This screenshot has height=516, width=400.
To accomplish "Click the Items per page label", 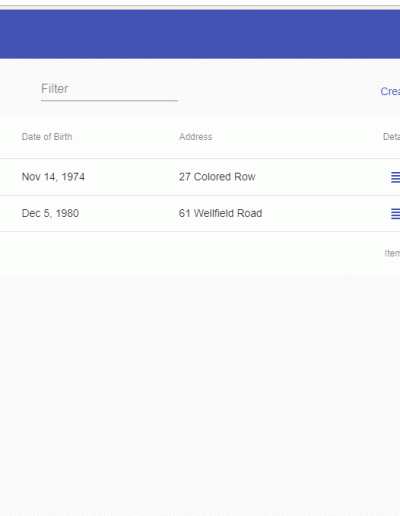I will [x=392, y=253].
